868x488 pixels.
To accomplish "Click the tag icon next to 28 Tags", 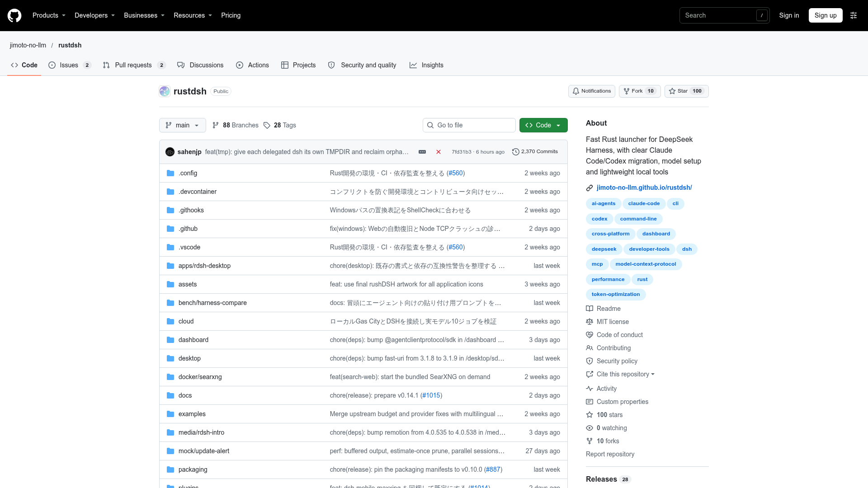I will 267,125.
